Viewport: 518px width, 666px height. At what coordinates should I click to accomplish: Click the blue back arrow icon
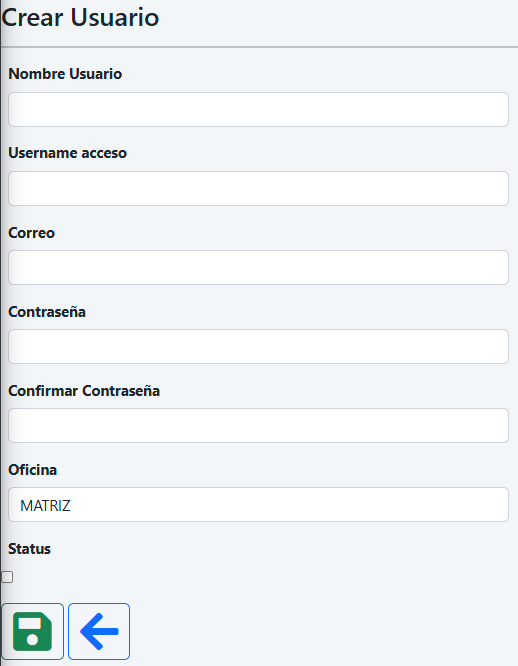pyautogui.click(x=99, y=631)
